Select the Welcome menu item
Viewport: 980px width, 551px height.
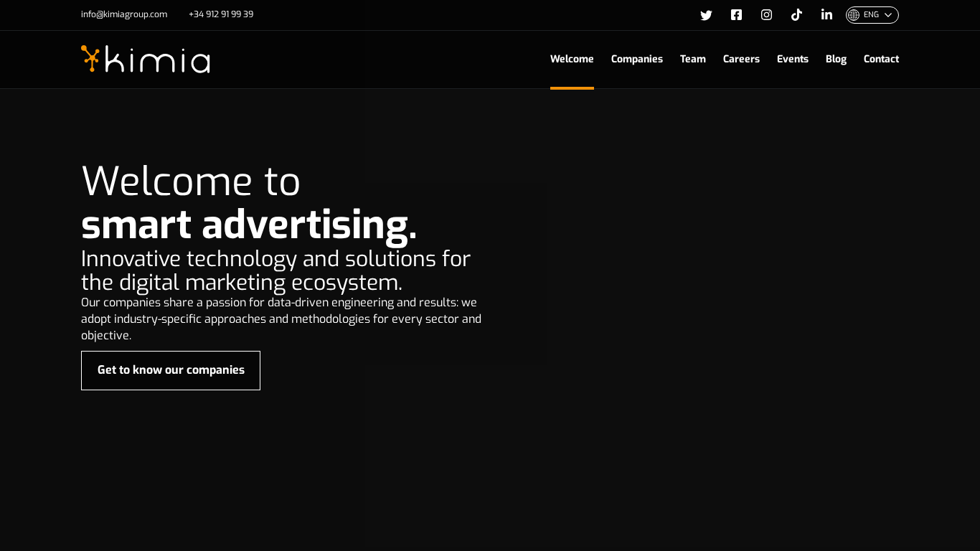572,59
